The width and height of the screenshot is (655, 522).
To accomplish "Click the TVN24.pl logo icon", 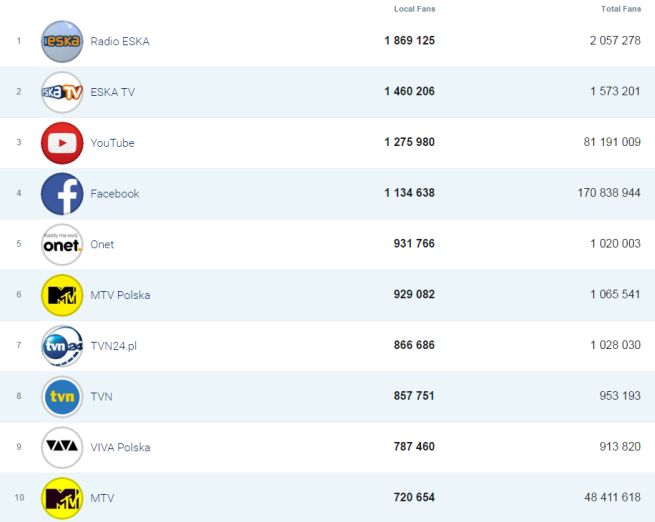I will coord(62,346).
